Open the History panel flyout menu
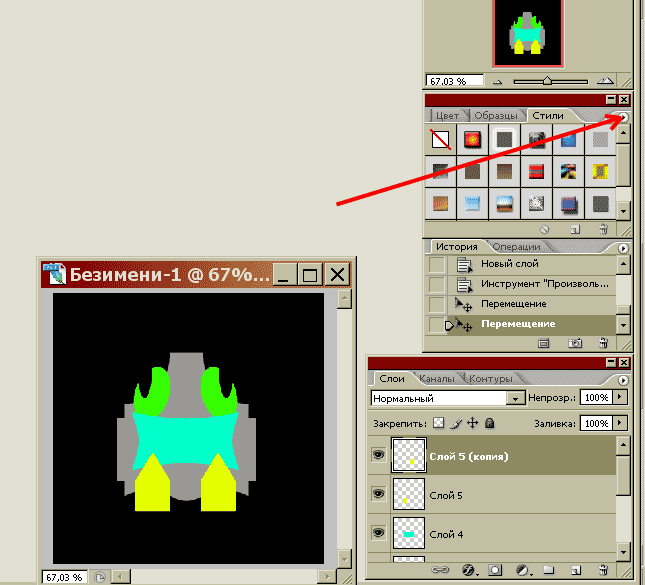The width and height of the screenshot is (645, 585). click(x=623, y=248)
